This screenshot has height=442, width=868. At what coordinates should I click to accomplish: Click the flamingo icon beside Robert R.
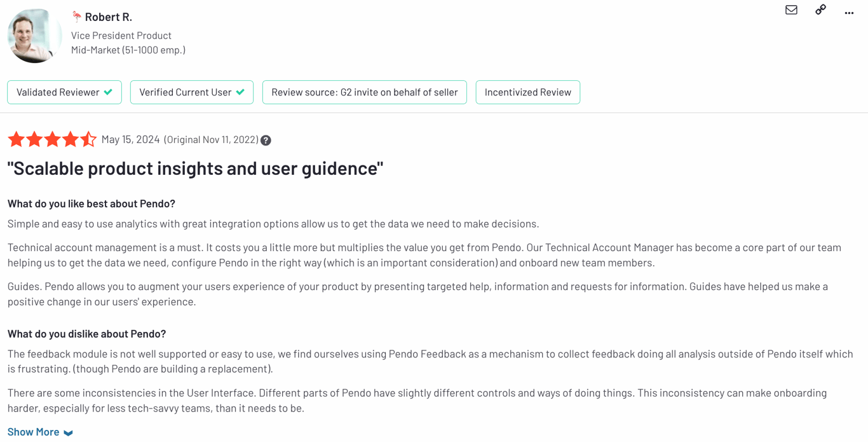[77, 17]
